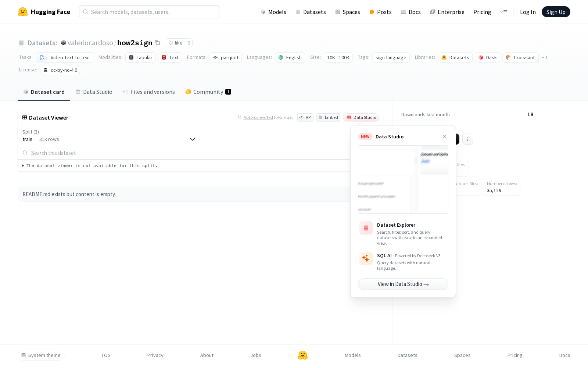Select the Datasets library tag

[x=455, y=57]
